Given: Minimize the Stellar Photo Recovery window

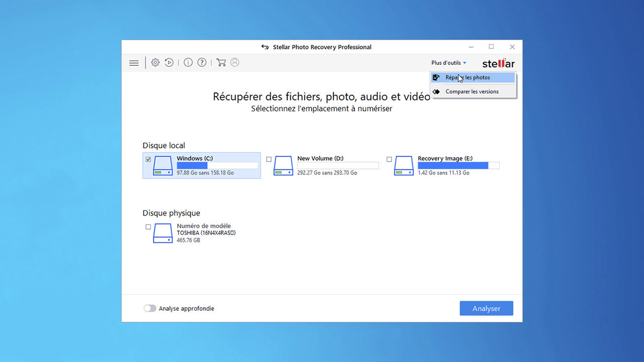Looking at the screenshot, I should 471,47.
